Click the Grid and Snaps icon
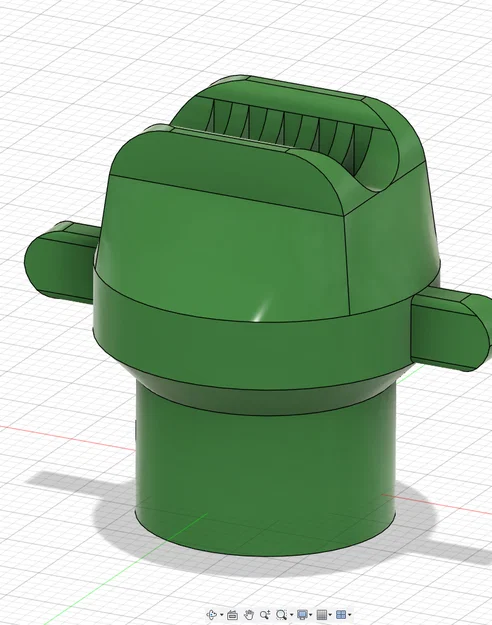 click(x=322, y=615)
